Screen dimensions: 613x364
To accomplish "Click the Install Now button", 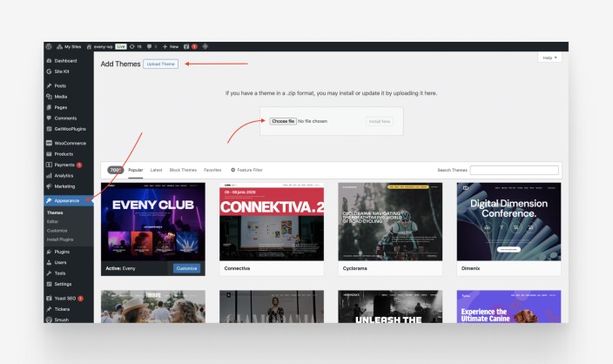I will [380, 121].
